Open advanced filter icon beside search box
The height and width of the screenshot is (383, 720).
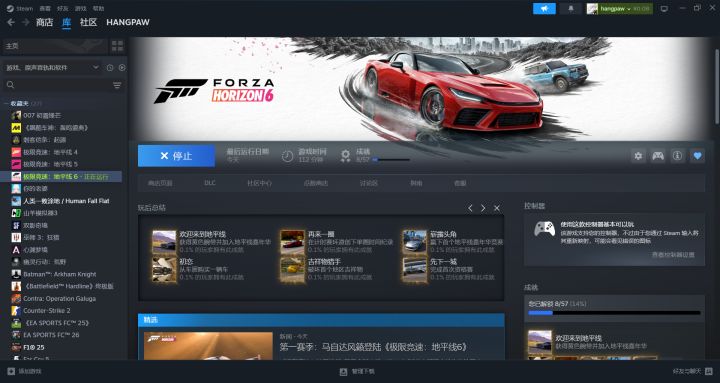117,85
